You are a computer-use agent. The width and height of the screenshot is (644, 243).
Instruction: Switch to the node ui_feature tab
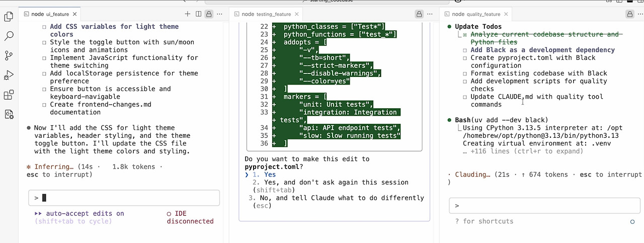(x=49, y=14)
